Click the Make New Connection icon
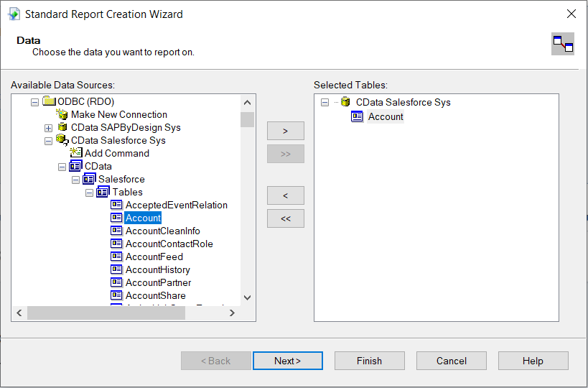Viewport: 588px width, 388px height. coord(62,114)
